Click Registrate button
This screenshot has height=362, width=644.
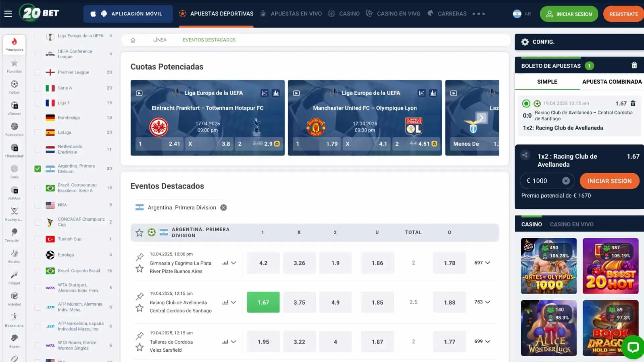coord(624,14)
